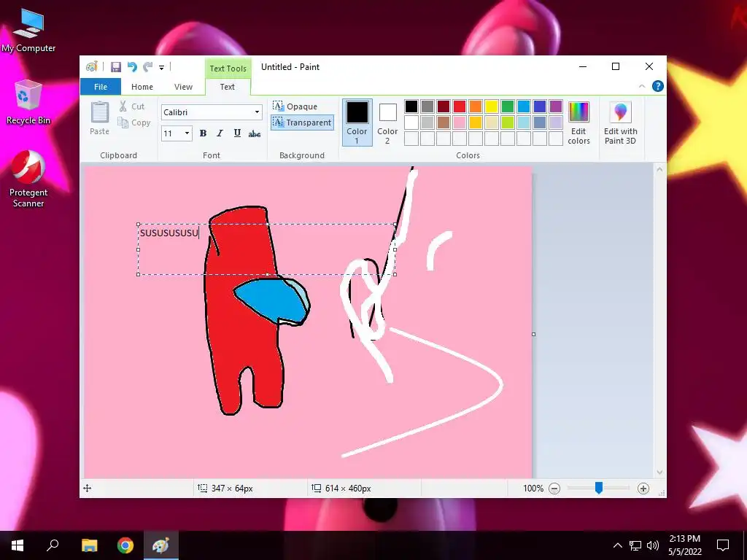Pick the brown color swatch
The height and width of the screenshot is (560, 747).
coord(444,122)
